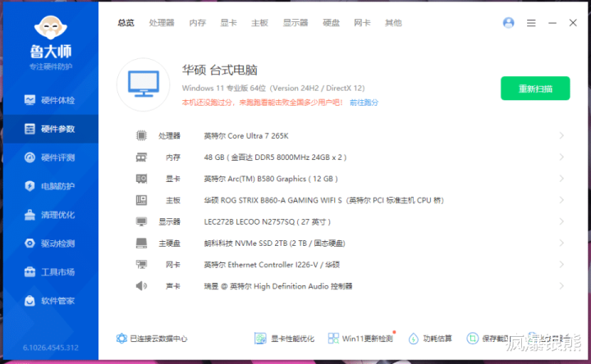
Task: Expand the 主板 row chevron
Action: click(561, 200)
